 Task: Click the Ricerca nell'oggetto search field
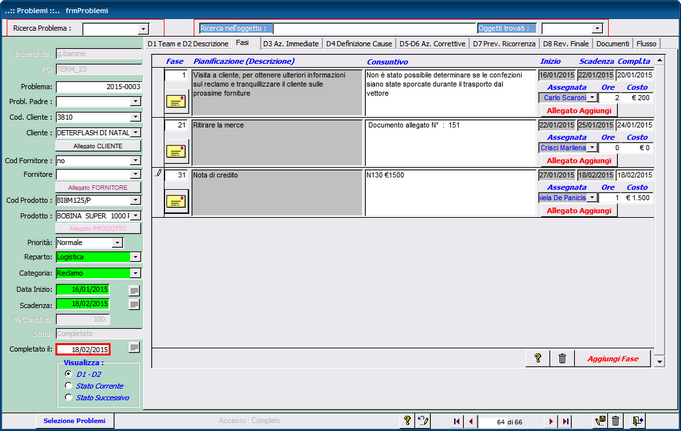pyautogui.click(x=375, y=29)
